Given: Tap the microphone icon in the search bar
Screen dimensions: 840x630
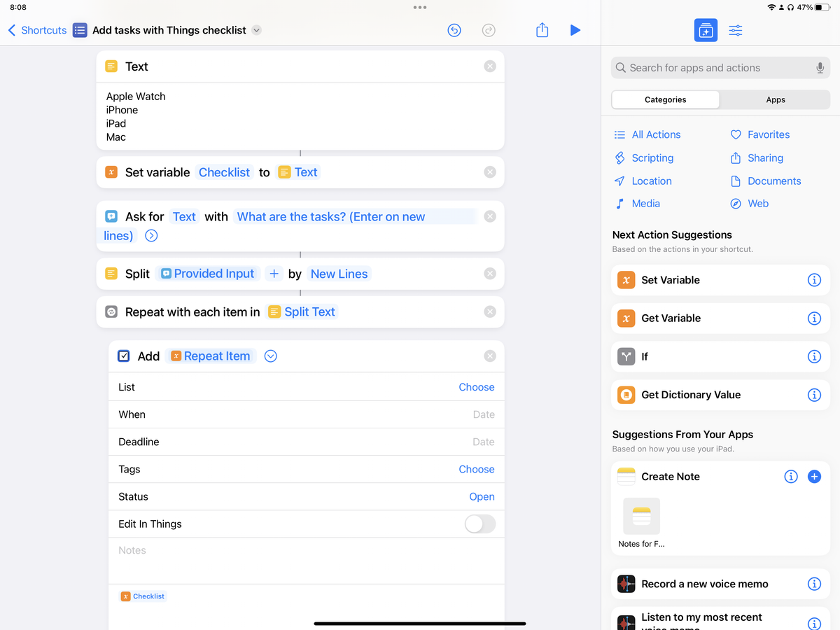Looking at the screenshot, I should (x=819, y=67).
